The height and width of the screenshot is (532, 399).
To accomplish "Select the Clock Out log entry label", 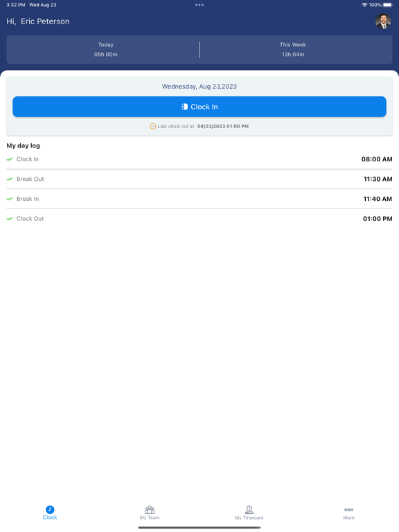I will 30,219.
